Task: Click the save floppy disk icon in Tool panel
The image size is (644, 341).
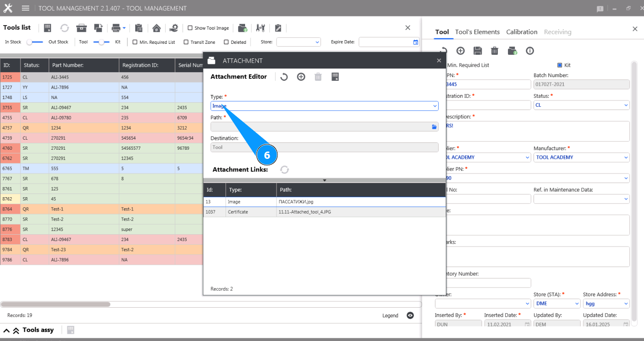Action: (x=477, y=51)
